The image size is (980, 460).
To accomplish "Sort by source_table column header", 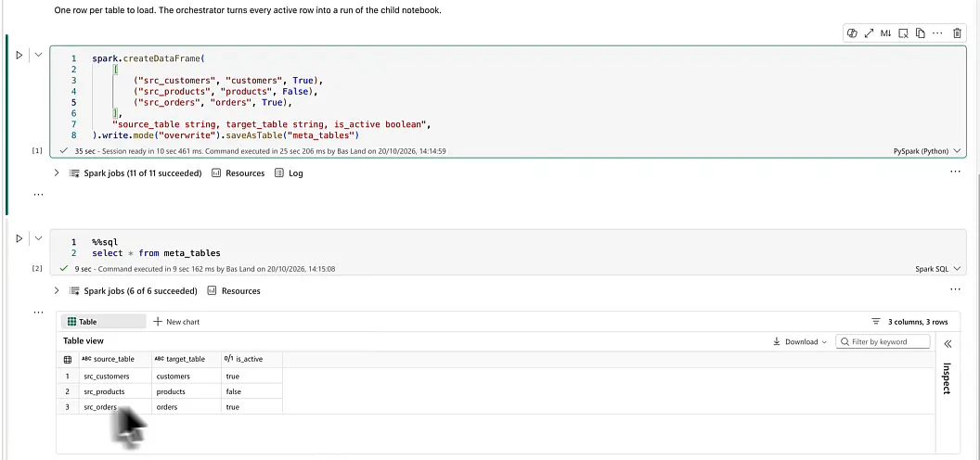I will 115,360.
